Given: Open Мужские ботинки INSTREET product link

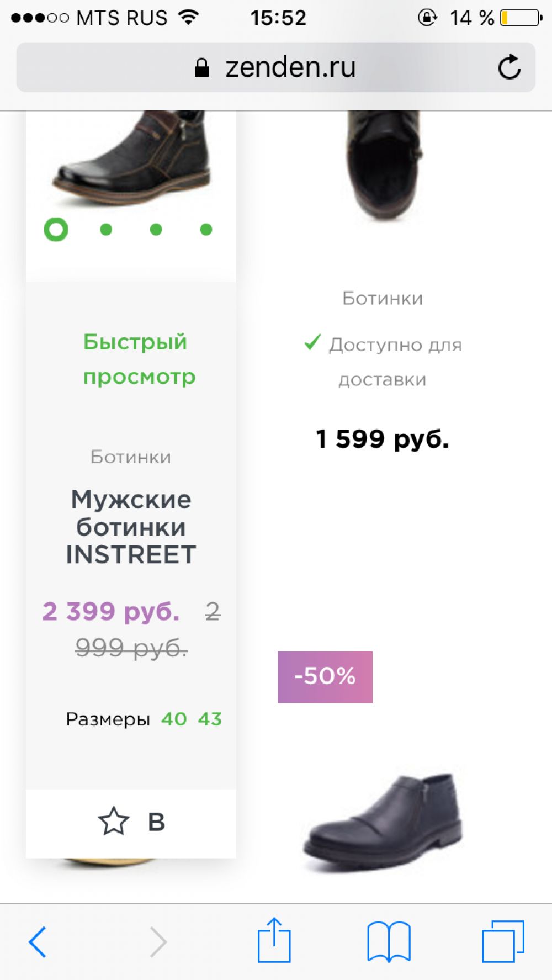Looking at the screenshot, I should pos(131,527).
